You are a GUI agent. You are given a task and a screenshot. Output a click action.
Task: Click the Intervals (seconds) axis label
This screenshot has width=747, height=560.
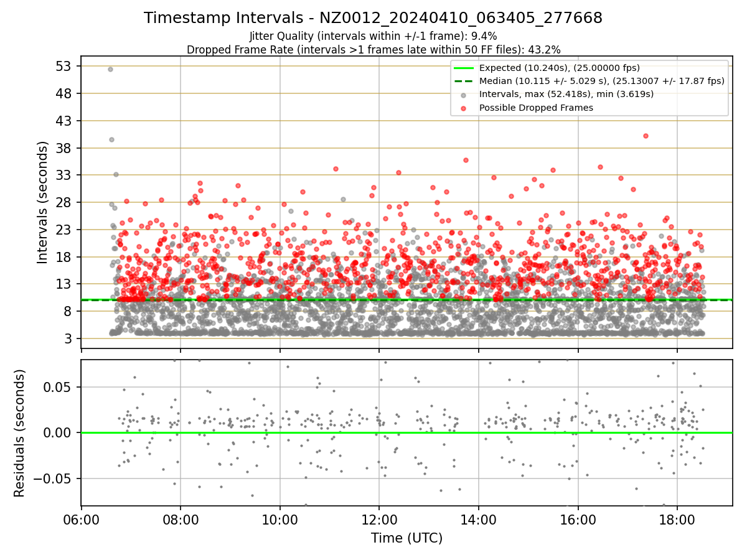coord(42,202)
